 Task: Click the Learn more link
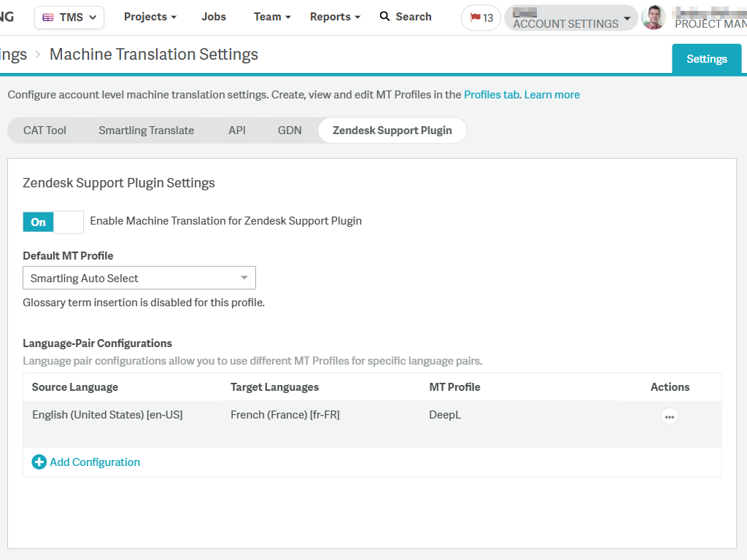pyautogui.click(x=551, y=94)
